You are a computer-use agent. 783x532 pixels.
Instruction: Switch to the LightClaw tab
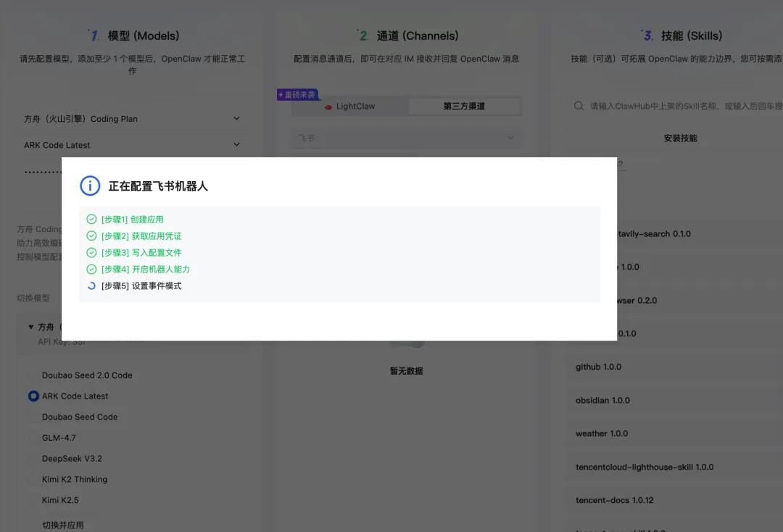pyautogui.click(x=350, y=107)
